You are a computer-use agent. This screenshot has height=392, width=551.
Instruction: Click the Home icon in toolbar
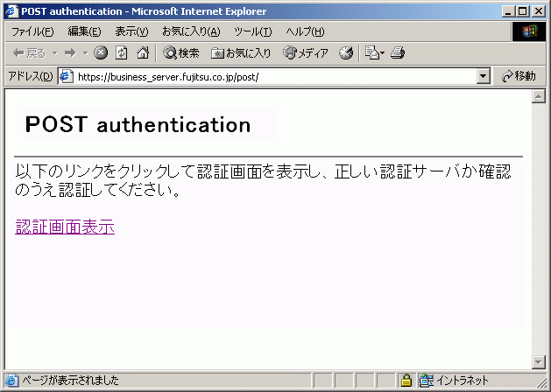[x=142, y=53]
